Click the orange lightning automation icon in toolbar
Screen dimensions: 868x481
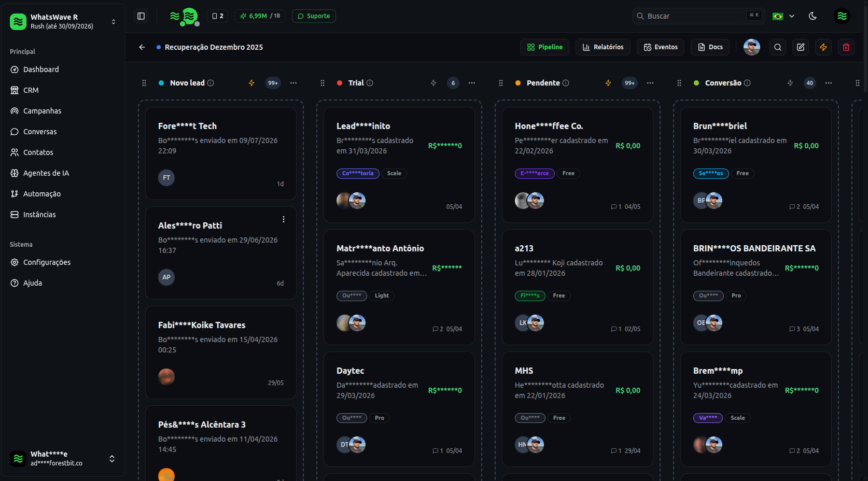[x=823, y=47]
